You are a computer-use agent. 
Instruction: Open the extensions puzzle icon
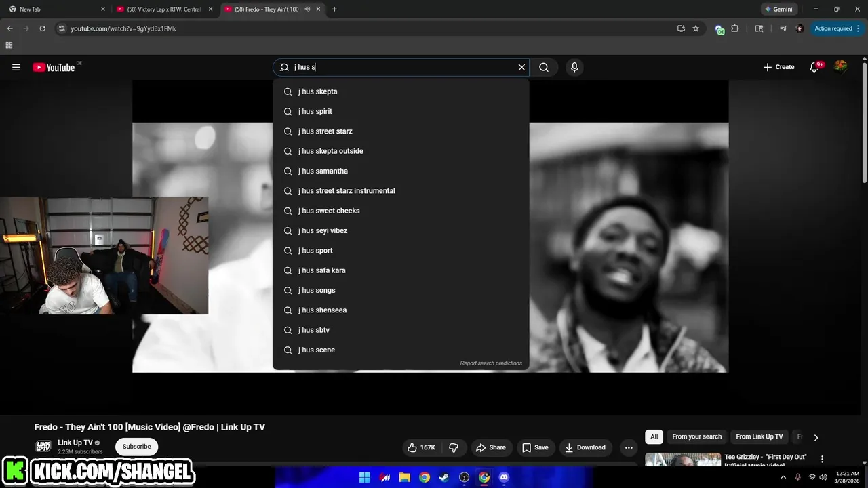click(x=734, y=28)
